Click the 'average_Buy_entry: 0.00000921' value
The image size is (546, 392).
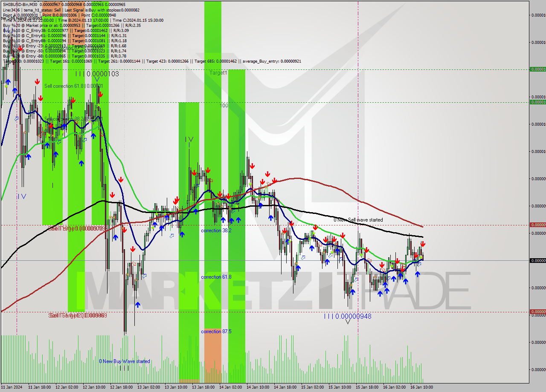click(x=272, y=61)
